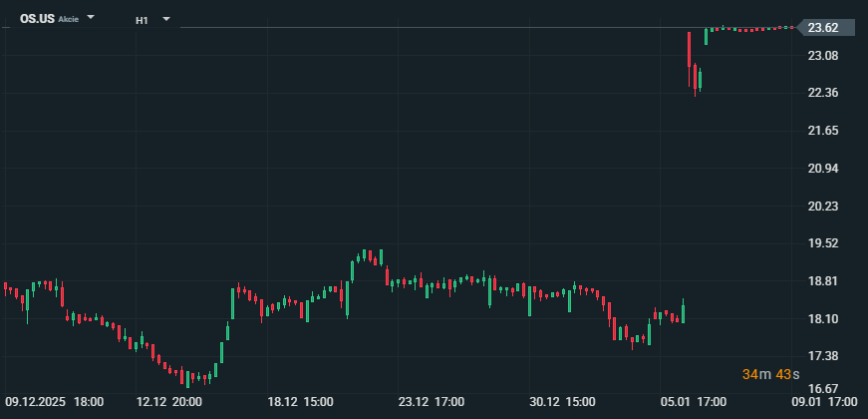Click the 22.36 price axis label
Image resolution: width=868 pixels, height=419 pixels.
[x=822, y=93]
